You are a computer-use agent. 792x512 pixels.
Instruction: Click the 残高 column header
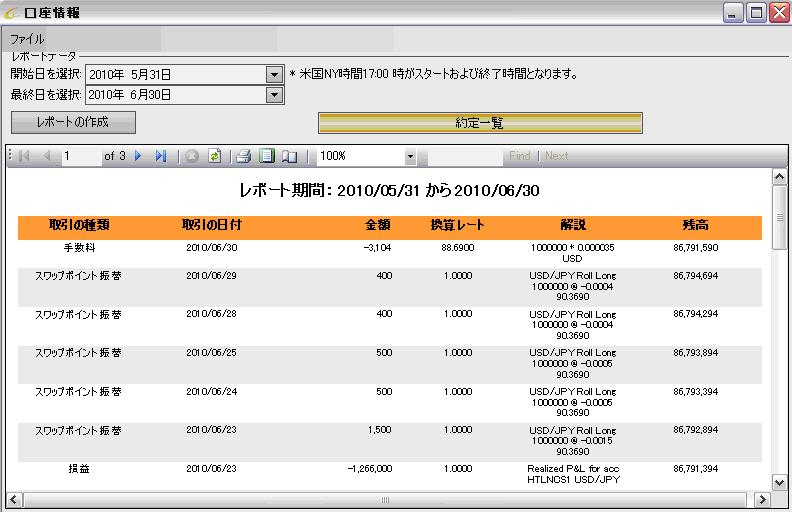tap(696, 225)
